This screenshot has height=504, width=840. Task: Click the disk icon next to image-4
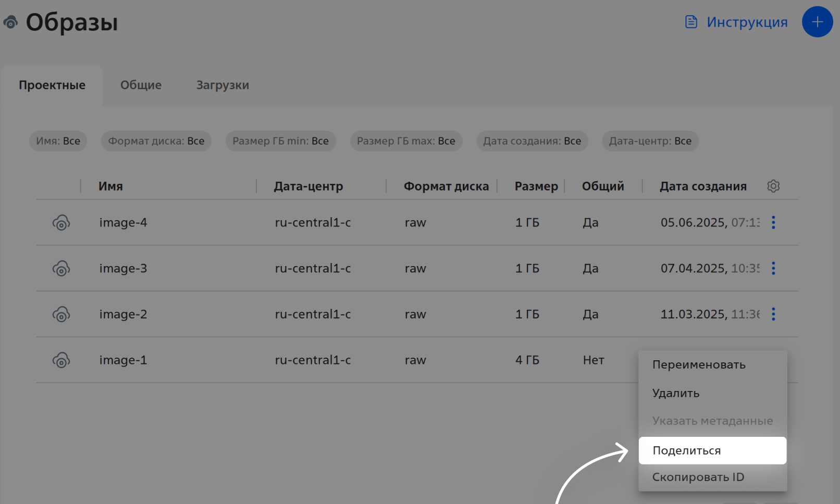tap(61, 223)
